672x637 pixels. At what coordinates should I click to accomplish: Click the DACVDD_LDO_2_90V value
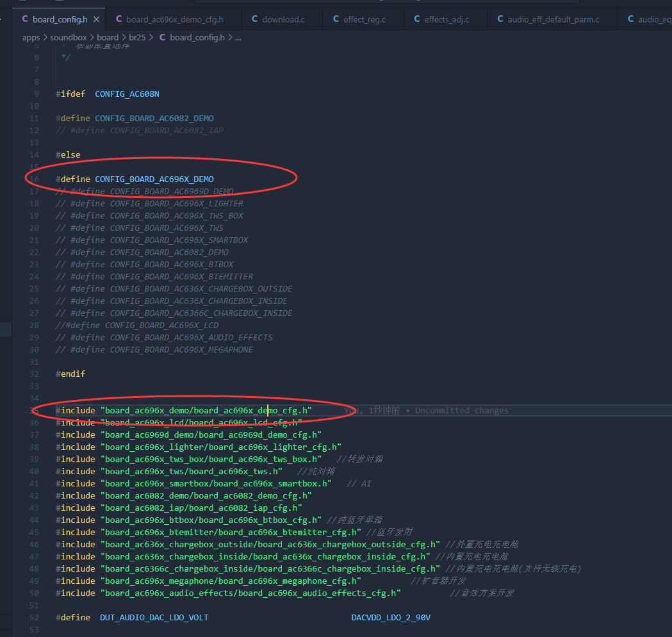(391, 618)
